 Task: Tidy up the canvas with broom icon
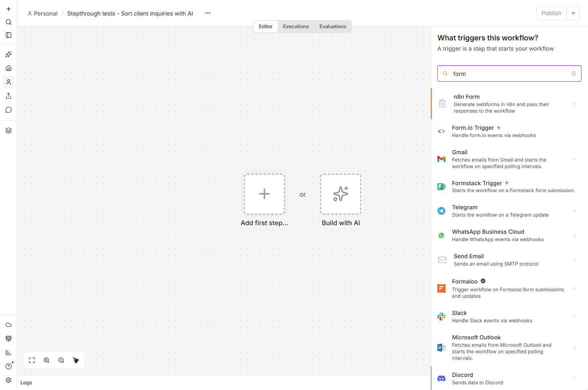(x=76, y=360)
